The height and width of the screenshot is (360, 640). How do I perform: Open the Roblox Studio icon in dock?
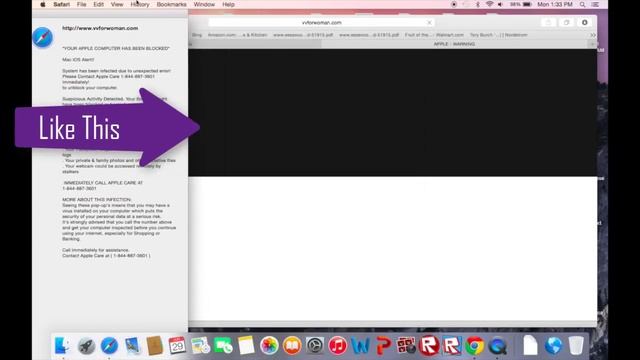pyautogui.click(x=452, y=346)
